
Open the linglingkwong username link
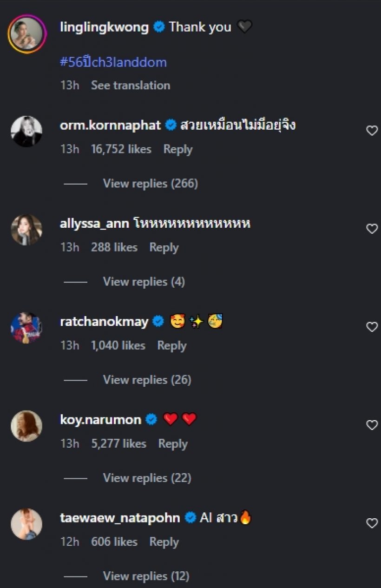point(104,27)
